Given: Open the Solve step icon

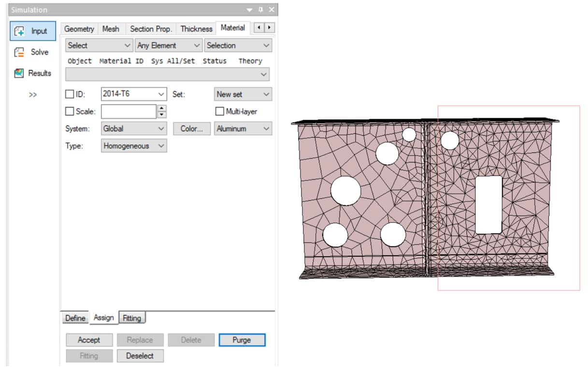Looking at the screenshot, I should coord(20,52).
